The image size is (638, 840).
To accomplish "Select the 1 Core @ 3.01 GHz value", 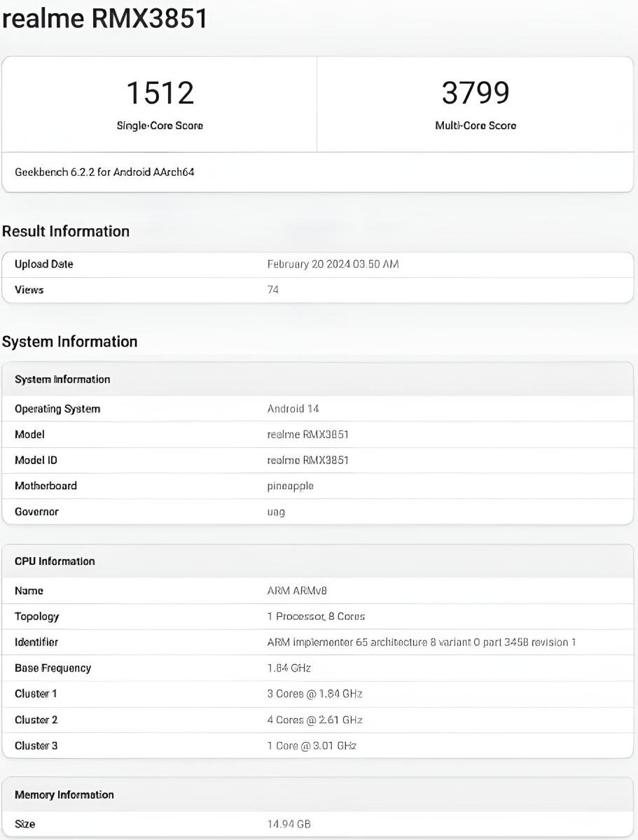I will pos(312,745).
